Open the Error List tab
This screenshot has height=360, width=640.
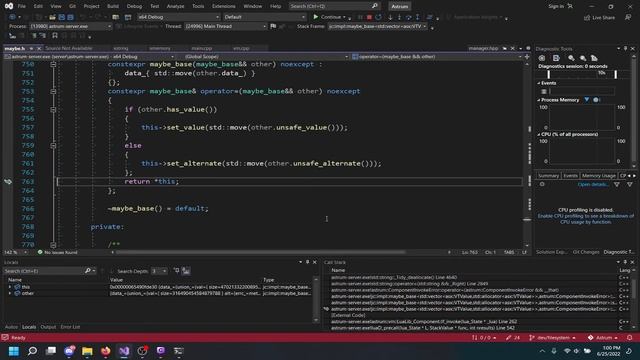pyautogui.click(x=70, y=327)
